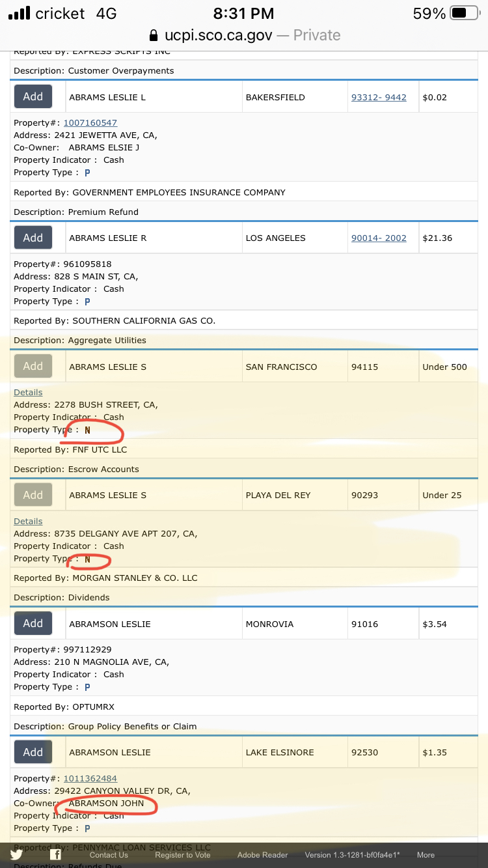Viewport: 488px width, 868px height.
Task: Click the disabled Add button for Playa Del Rey
Action: click(33, 495)
